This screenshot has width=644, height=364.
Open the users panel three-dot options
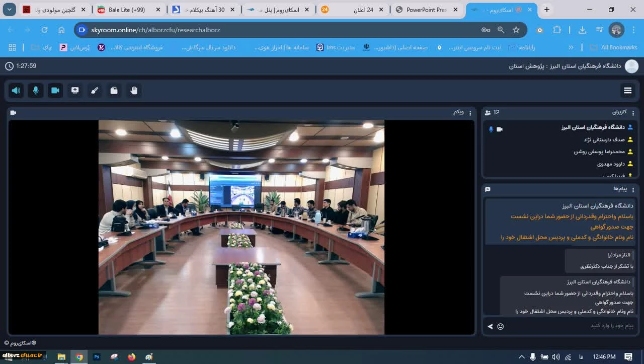click(x=633, y=113)
